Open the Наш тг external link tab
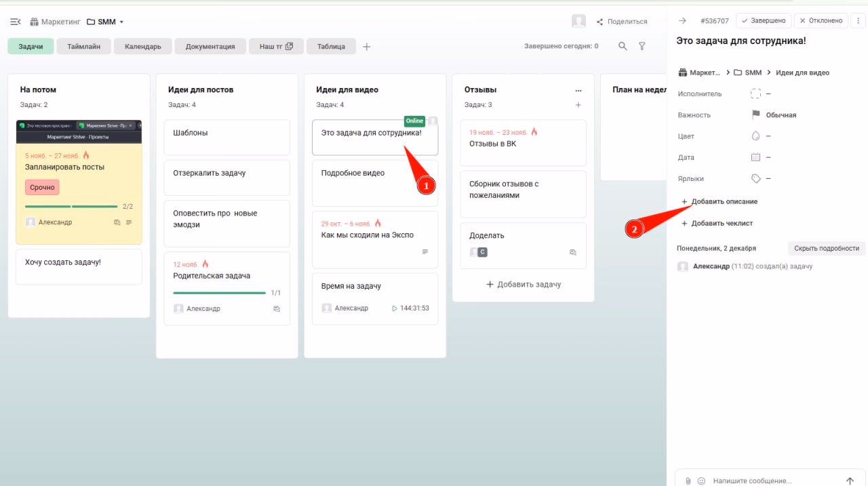Screen dimensions: 868x486 276,47
